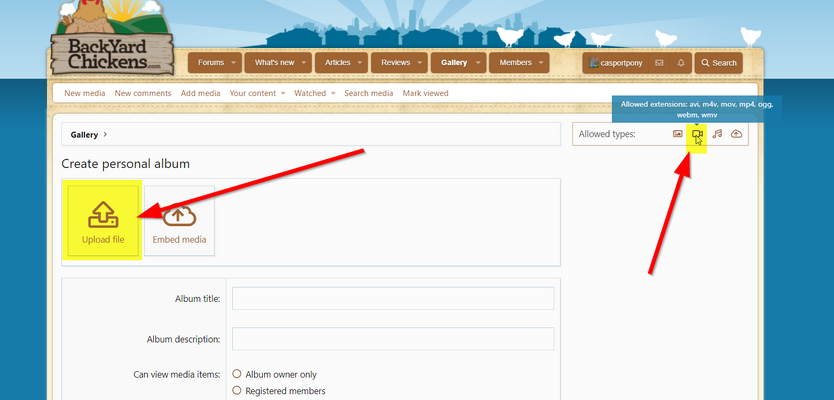Click the embed cloud allowed type icon
Viewport: 834px width, 400px height.
[737, 134]
